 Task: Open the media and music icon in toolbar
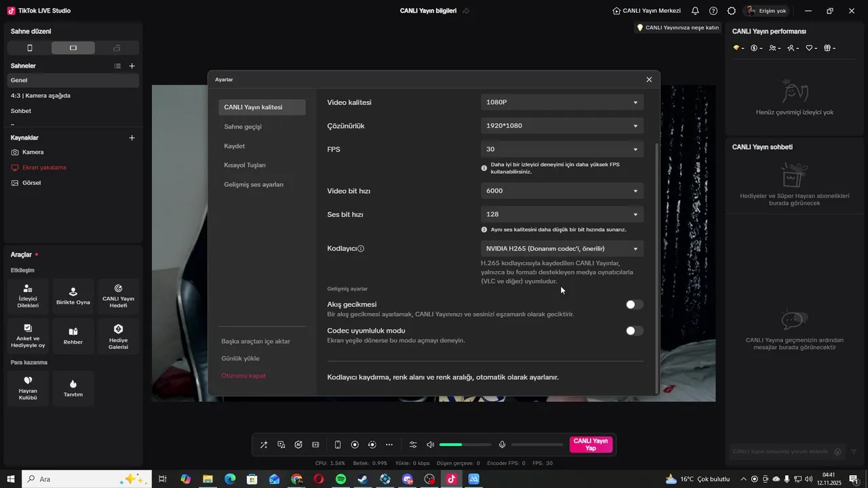tap(281, 445)
